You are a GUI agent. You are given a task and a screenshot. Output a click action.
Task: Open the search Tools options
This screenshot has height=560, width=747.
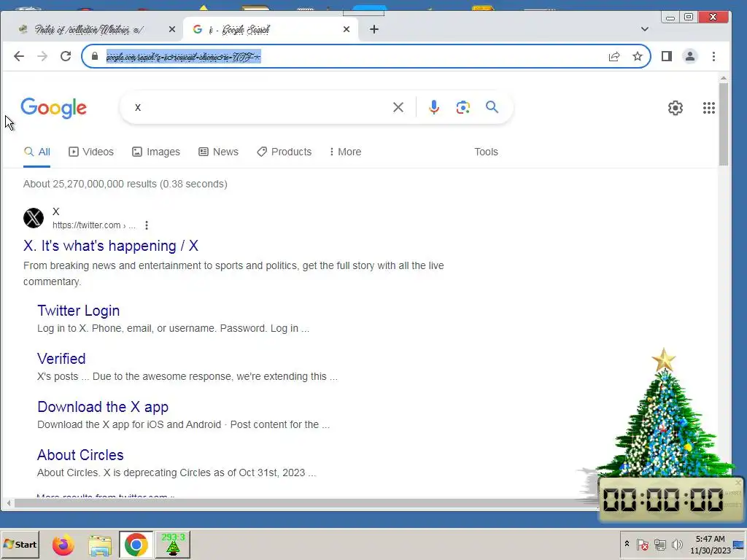(486, 152)
